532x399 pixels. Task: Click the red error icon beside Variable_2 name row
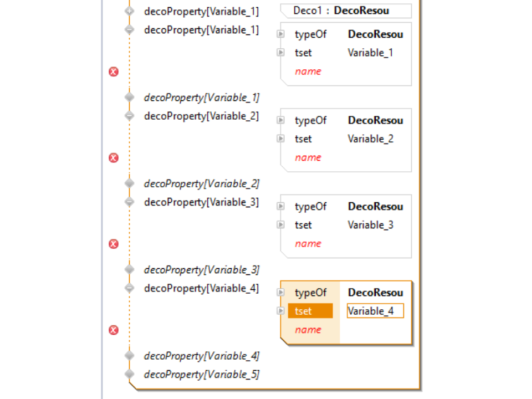pos(114,158)
